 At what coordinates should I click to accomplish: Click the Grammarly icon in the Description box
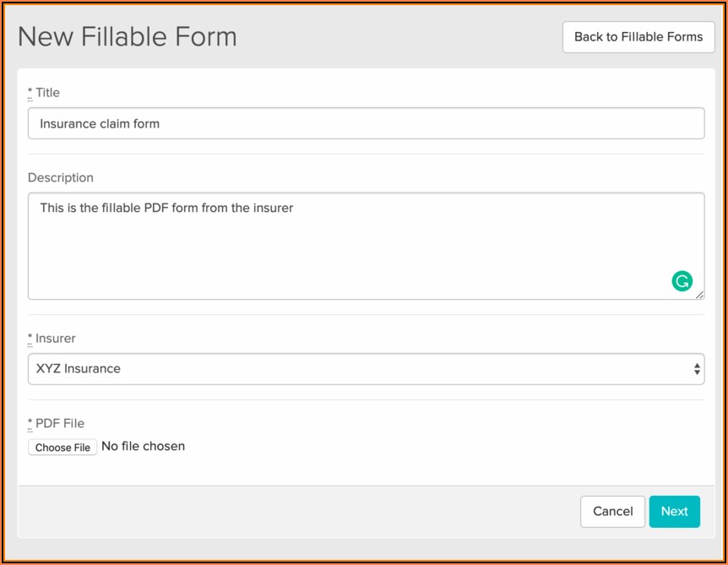point(682,281)
